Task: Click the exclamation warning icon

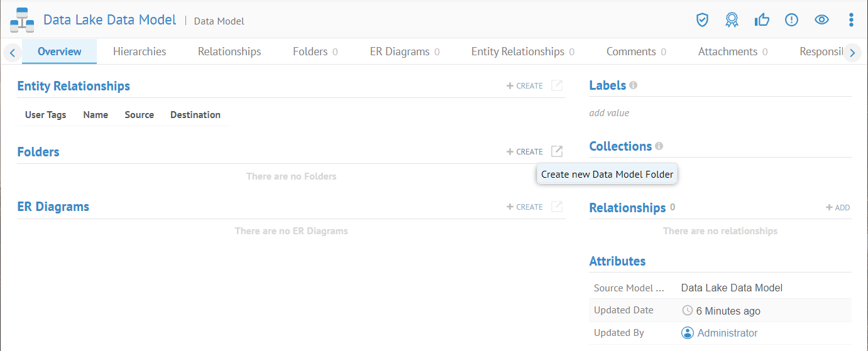Action: [791, 20]
